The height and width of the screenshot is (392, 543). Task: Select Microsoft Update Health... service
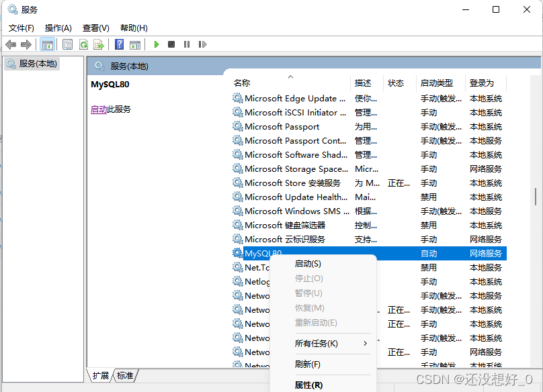click(x=369, y=197)
